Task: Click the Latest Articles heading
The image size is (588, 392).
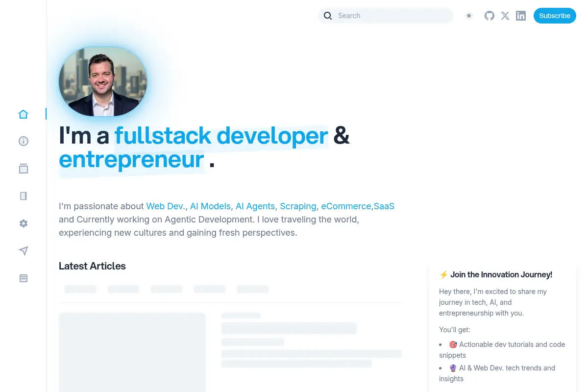Action: (92, 266)
